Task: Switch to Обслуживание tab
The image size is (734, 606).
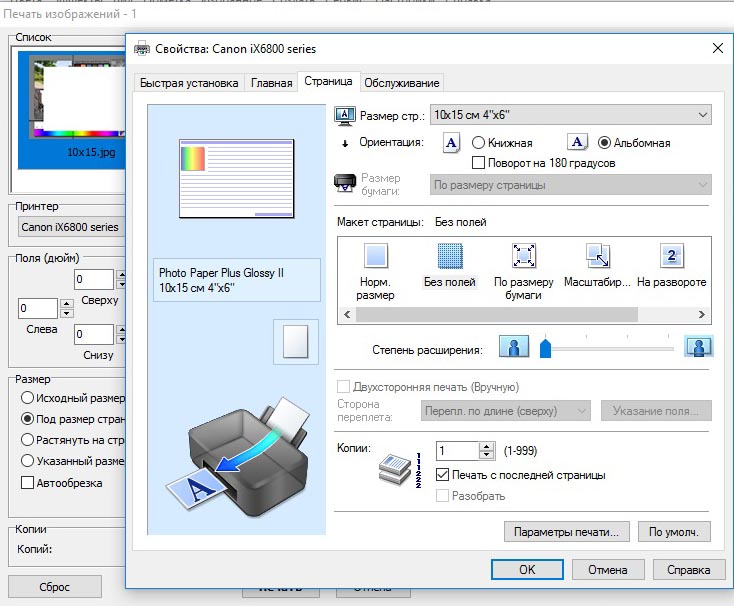Action: pyautogui.click(x=402, y=83)
